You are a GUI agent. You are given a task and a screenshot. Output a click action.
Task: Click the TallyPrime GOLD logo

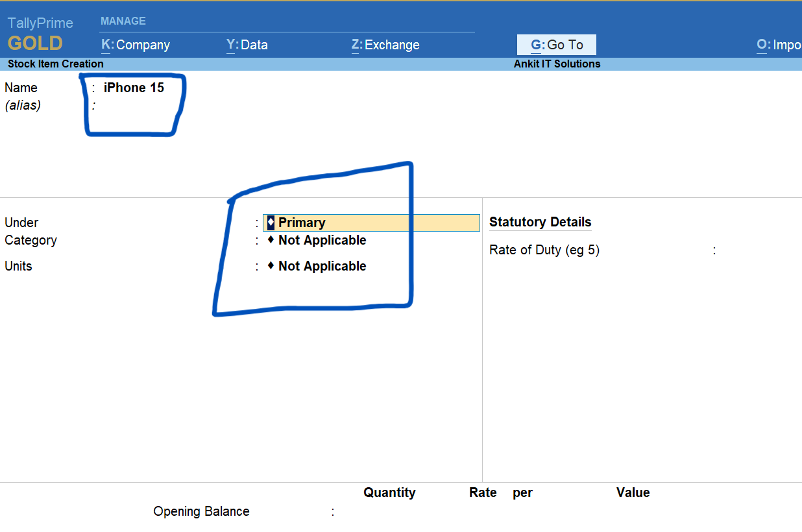point(40,34)
